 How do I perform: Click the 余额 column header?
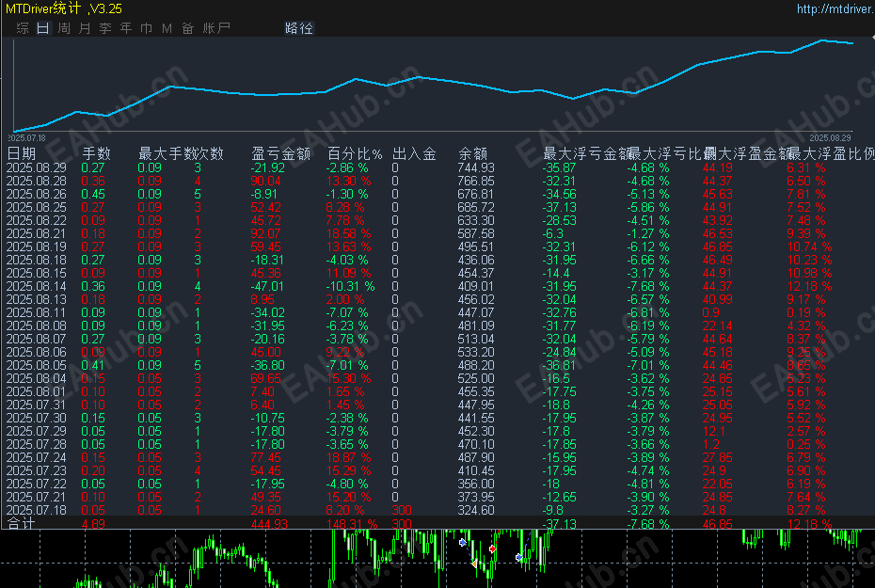tap(473, 153)
